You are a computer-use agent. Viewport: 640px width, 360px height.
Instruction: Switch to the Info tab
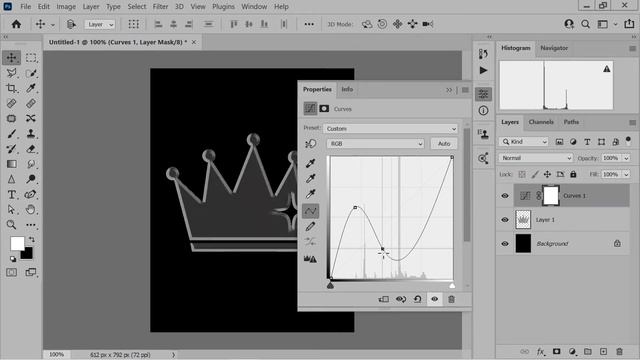pos(347,89)
